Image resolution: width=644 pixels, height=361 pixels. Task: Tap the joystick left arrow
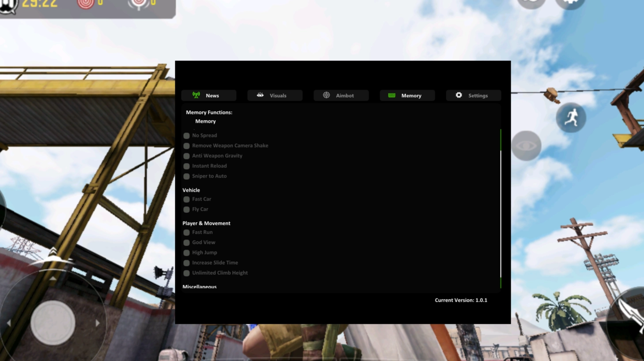(x=8, y=323)
